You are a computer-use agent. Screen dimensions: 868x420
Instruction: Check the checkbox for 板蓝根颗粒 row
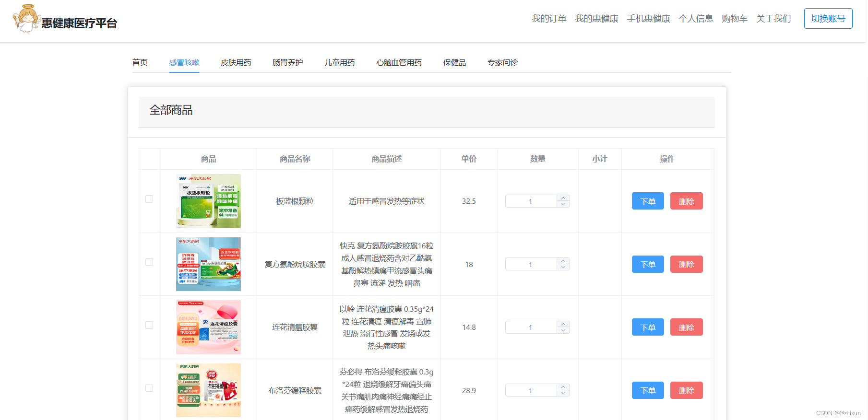[x=149, y=199]
